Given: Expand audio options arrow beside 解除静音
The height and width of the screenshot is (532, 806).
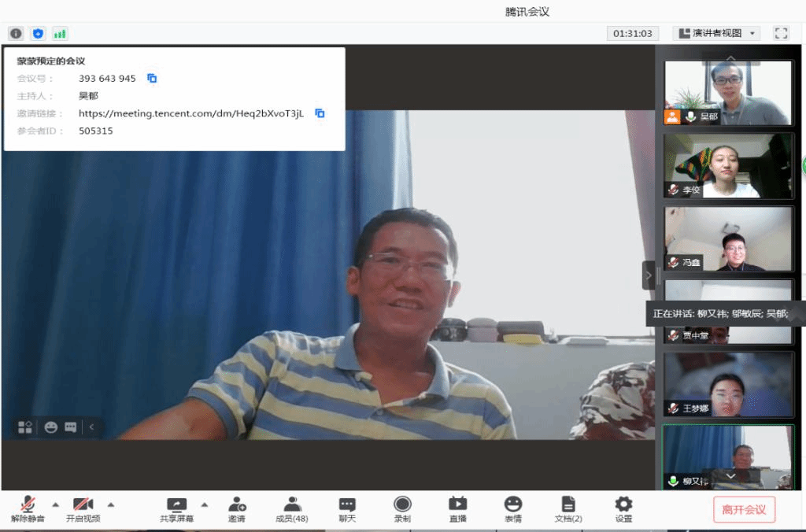Looking at the screenshot, I should click(x=55, y=504).
